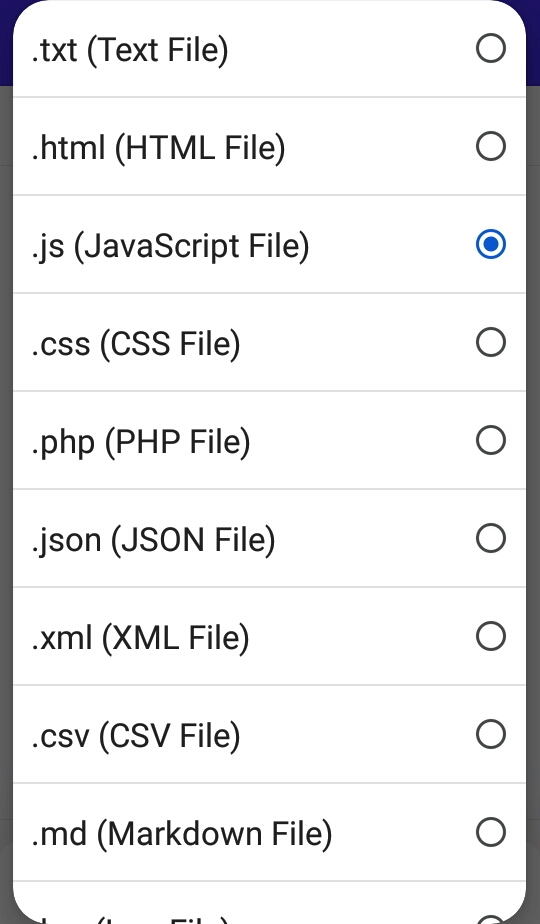Screen dimensions: 540x924
Task: Select the .css radio button
Action: [x=490, y=342]
